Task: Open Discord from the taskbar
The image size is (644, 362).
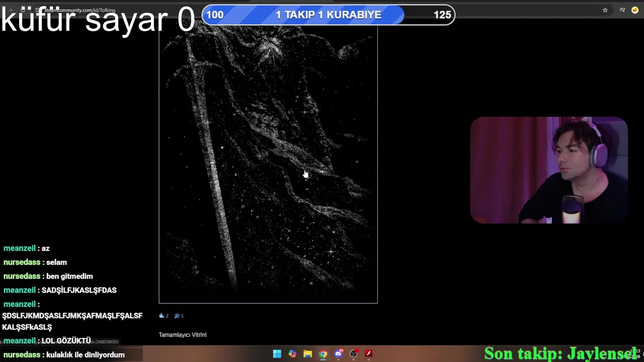Action: (339, 354)
